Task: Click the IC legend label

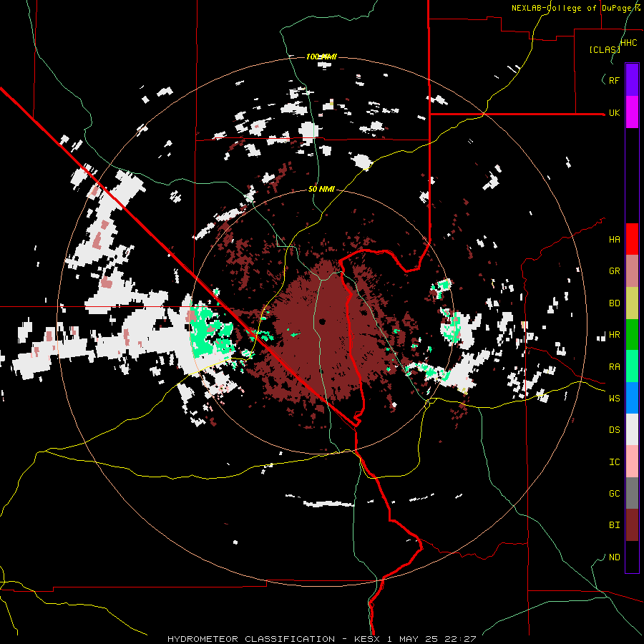Action: 614,462
